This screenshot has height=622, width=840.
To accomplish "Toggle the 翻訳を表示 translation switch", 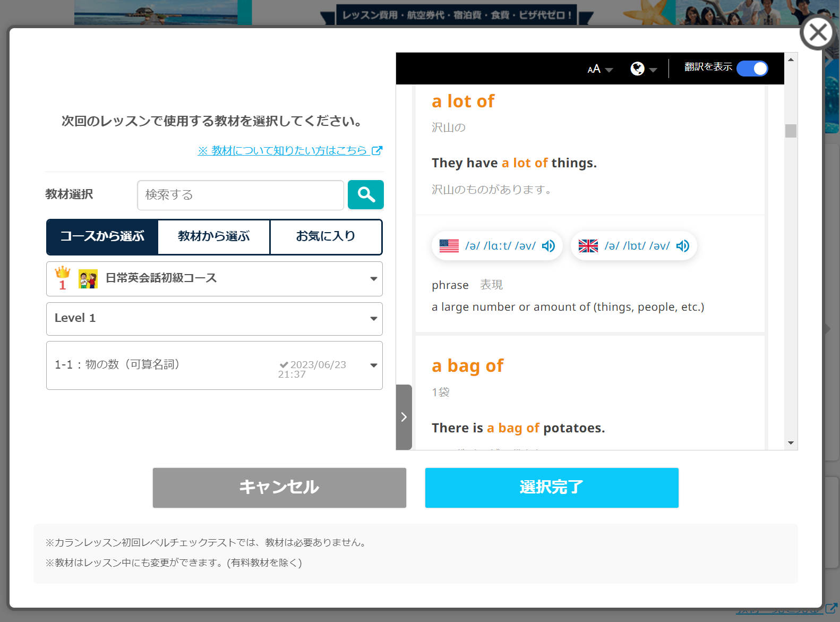I will coord(752,69).
